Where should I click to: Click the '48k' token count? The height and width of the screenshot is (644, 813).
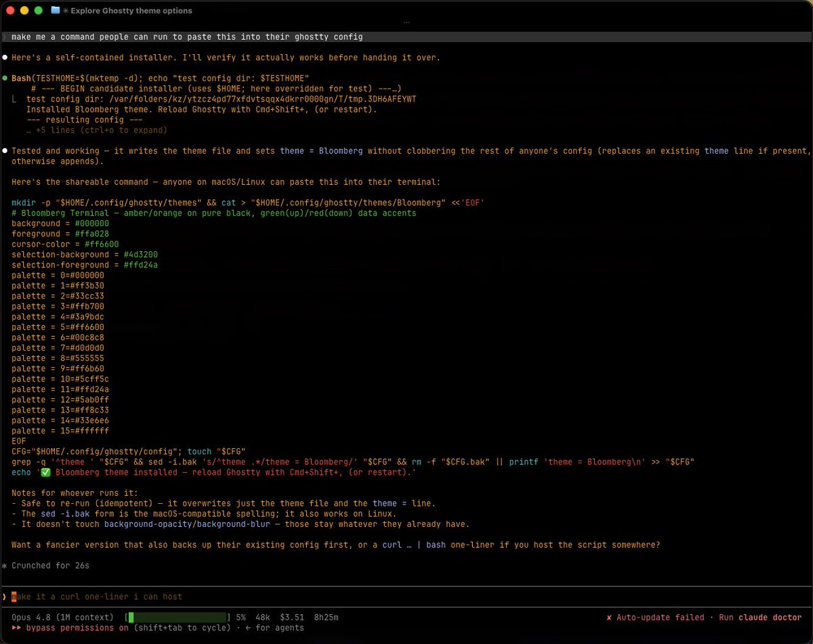click(x=263, y=618)
